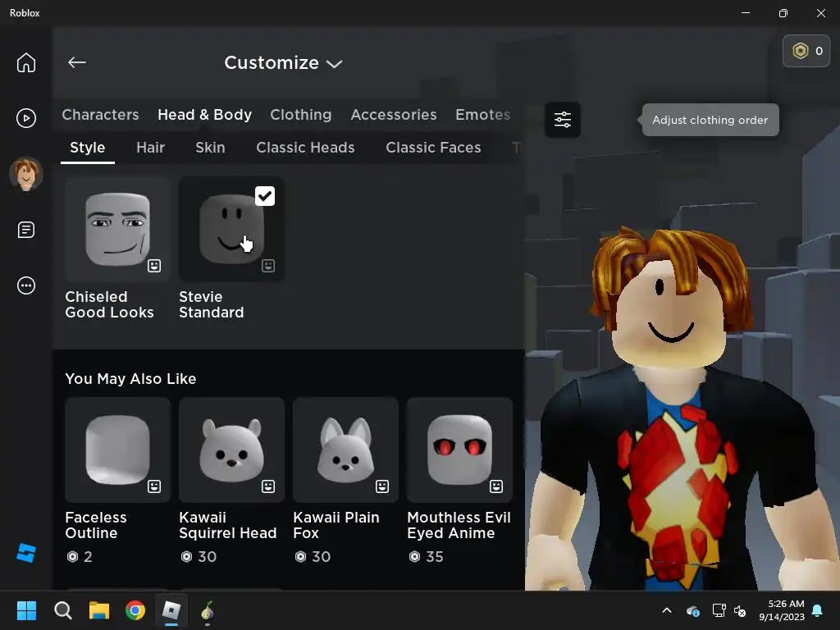Open the Kawaii Squirrel Head thumbnail
The height and width of the screenshot is (630, 840).
tap(231, 450)
